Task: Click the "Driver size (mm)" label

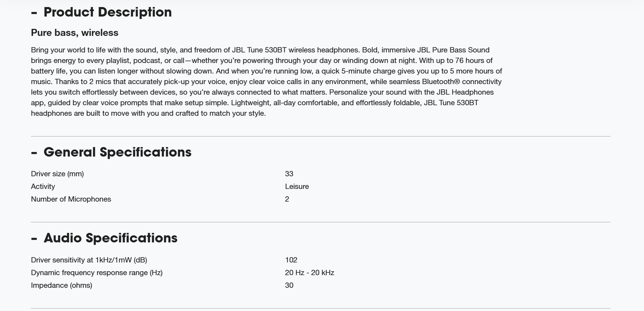Action: tap(57, 174)
